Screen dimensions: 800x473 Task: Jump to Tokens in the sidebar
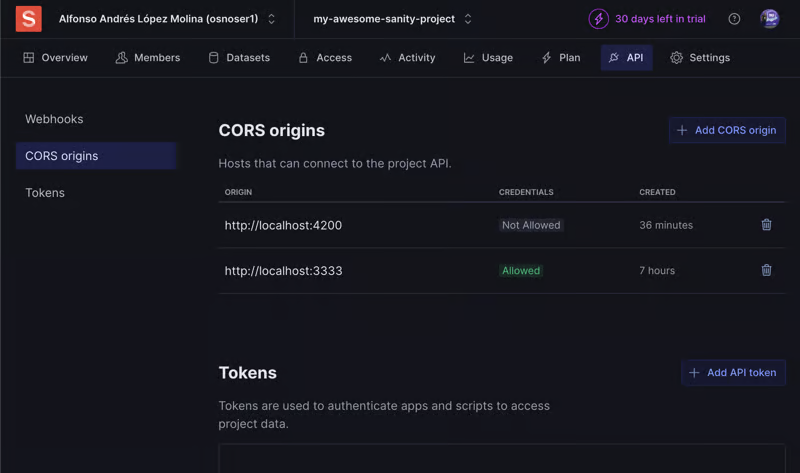[x=45, y=193]
